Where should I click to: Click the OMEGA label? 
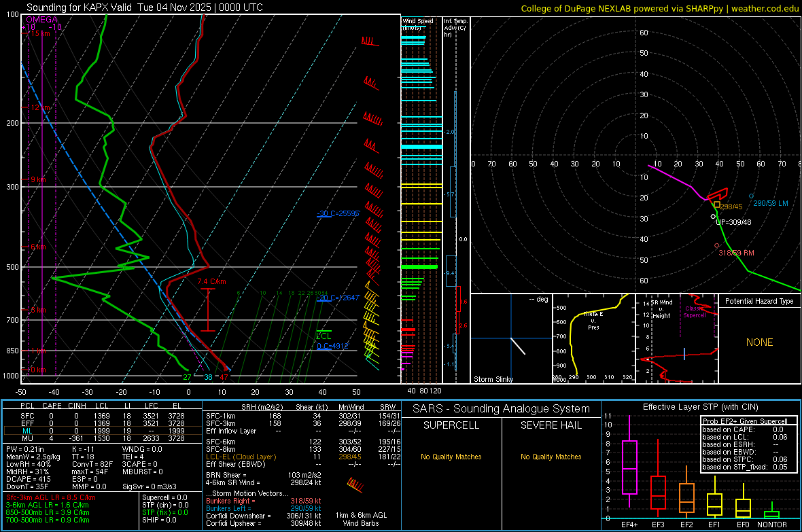point(42,20)
